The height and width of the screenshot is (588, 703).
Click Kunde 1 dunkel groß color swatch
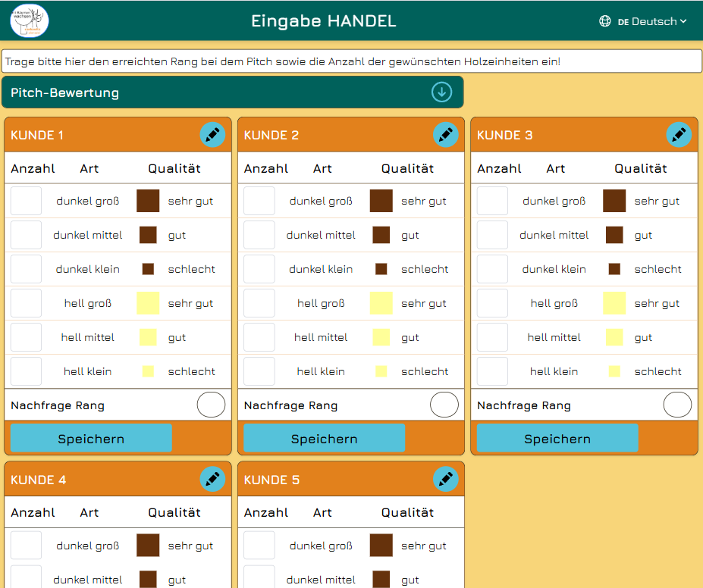click(148, 201)
